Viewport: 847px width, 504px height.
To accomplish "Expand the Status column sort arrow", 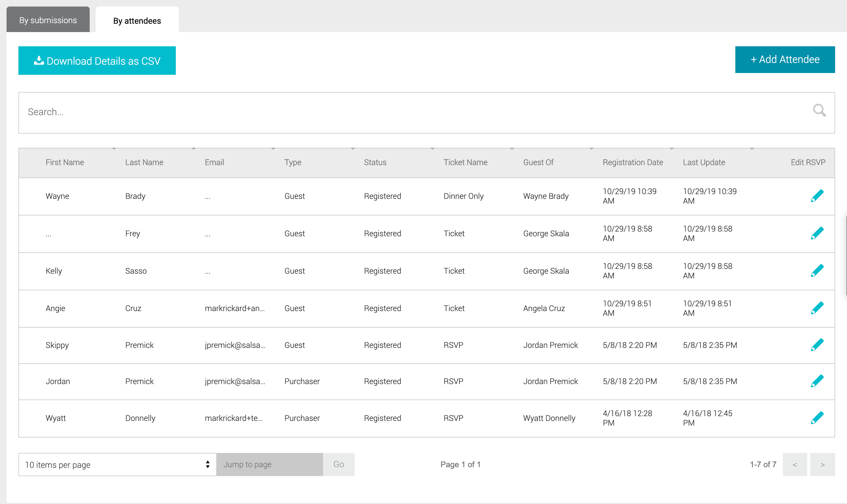I will click(x=432, y=149).
